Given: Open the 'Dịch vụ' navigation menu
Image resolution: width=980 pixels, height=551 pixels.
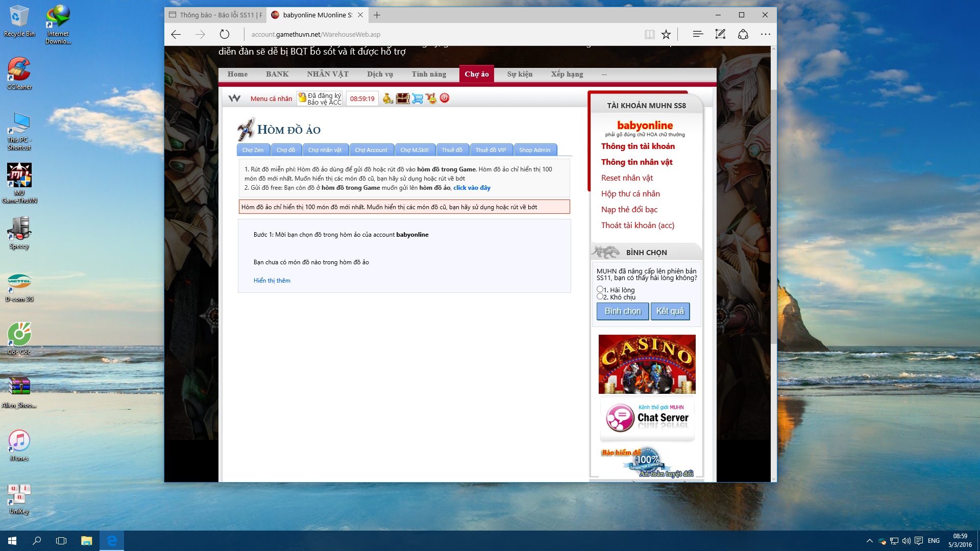Looking at the screenshot, I should (x=380, y=74).
